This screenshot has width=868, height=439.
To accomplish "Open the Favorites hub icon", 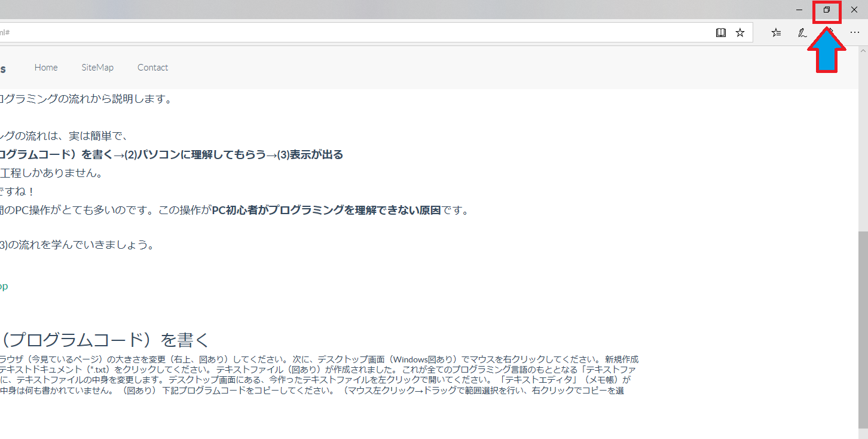I will click(x=776, y=33).
